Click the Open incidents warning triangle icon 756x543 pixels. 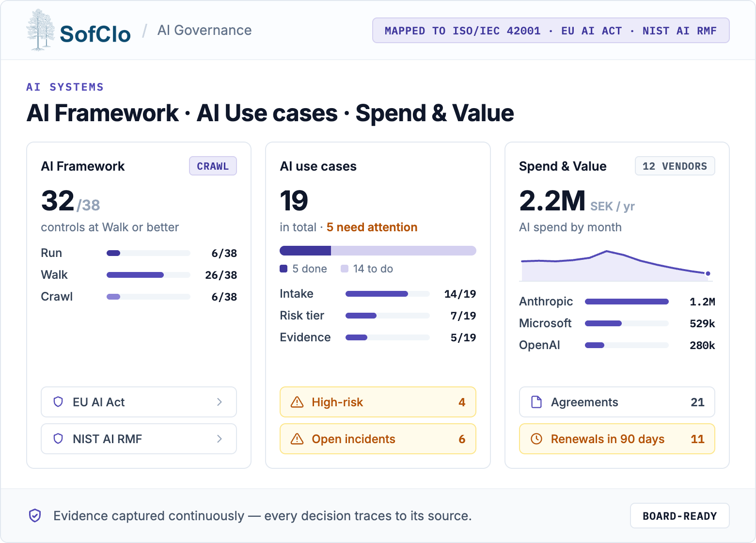pyautogui.click(x=297, y=439)
